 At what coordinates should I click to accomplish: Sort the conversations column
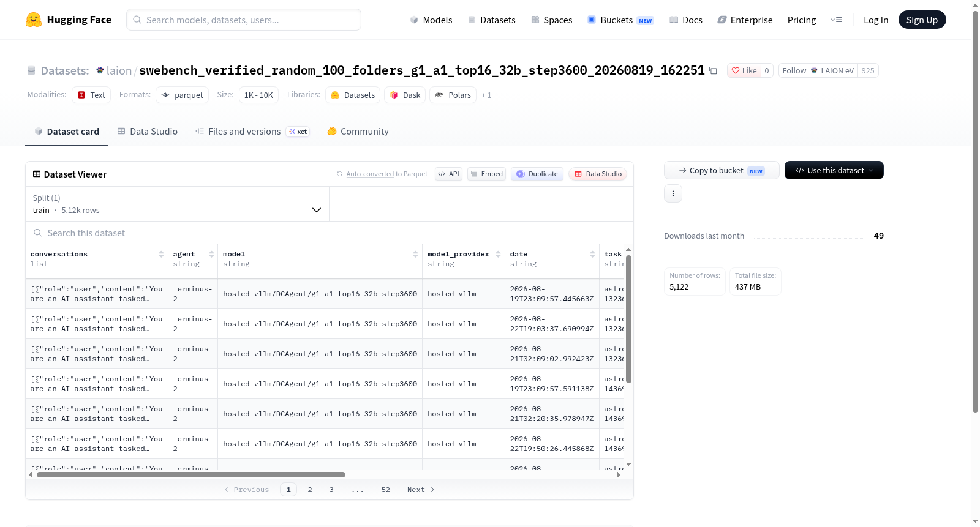tap(161, 254)
